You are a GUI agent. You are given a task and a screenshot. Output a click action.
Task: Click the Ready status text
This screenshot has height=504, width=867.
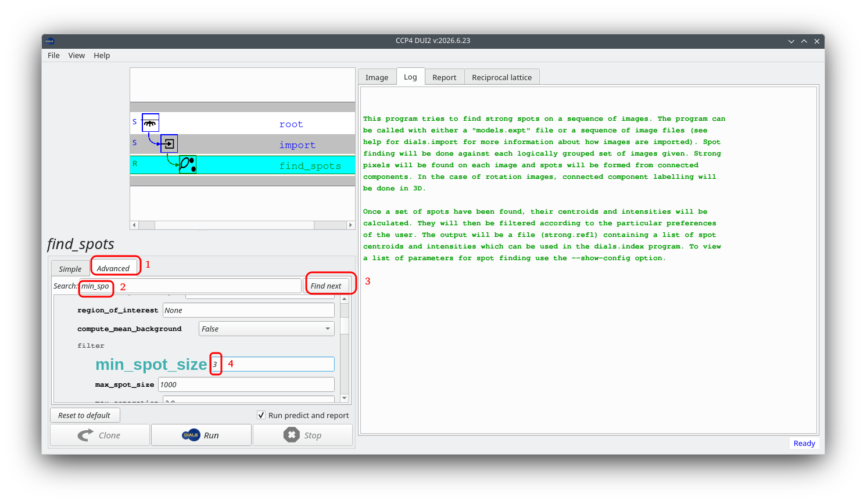(804, 443)
